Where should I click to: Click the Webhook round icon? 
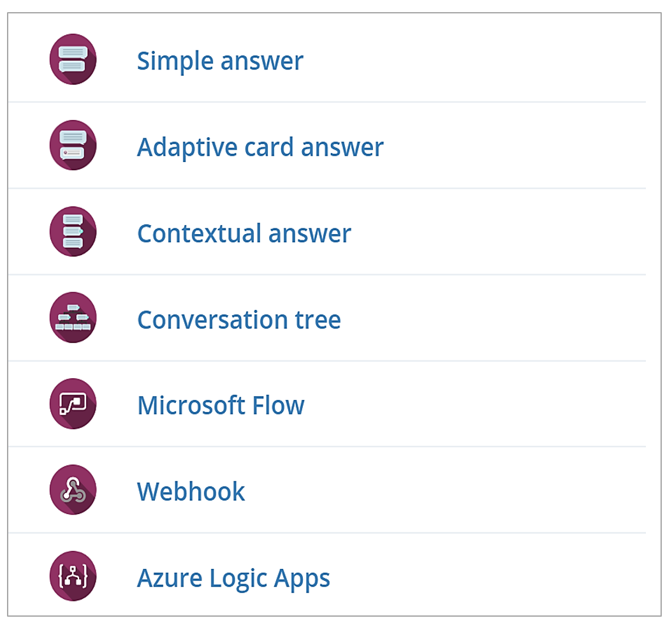click(x=73, y=490)
